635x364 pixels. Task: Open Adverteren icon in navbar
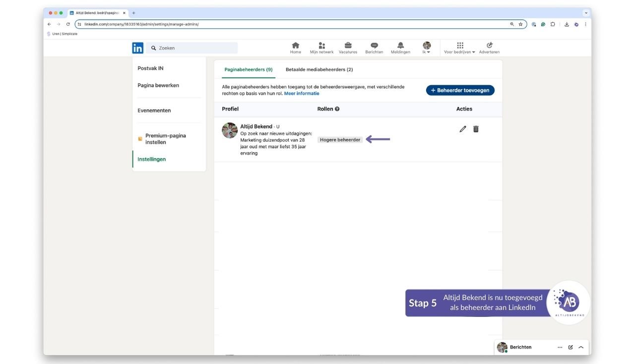(x=489, y=46)
